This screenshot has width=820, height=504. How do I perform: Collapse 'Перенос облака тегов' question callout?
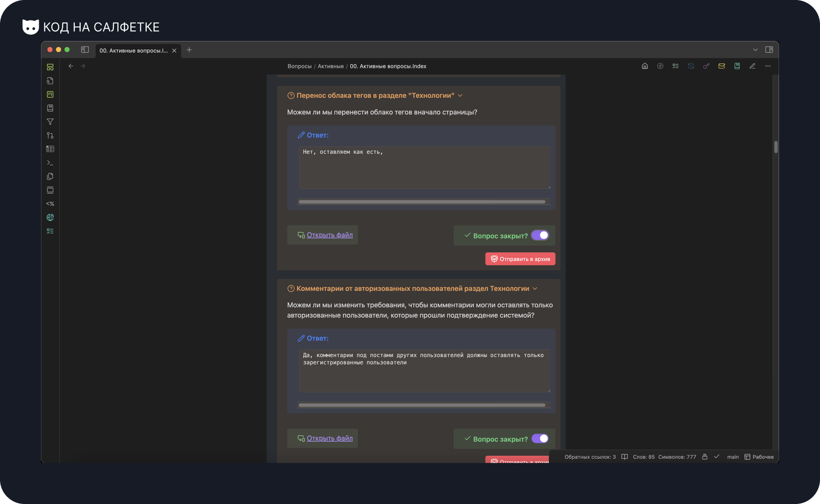(460, 96)
